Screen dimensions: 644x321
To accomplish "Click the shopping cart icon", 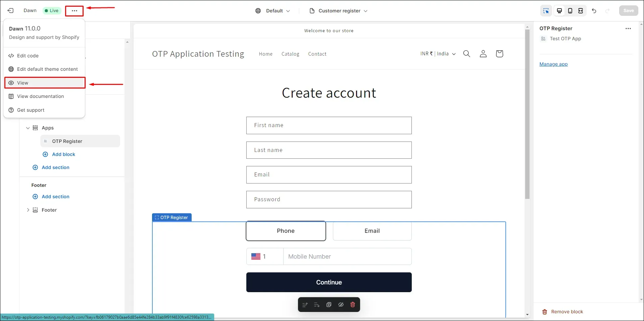I will [x=499, y=54].
